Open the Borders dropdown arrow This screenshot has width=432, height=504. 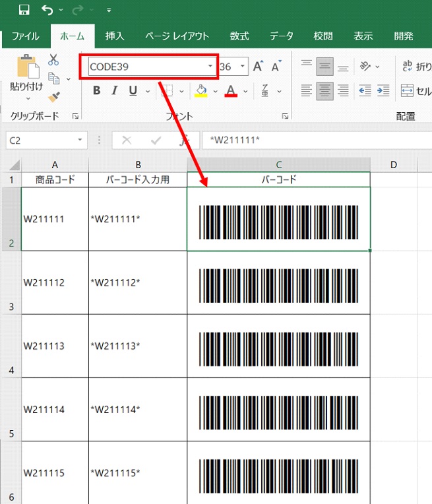[x=181, y=92]
